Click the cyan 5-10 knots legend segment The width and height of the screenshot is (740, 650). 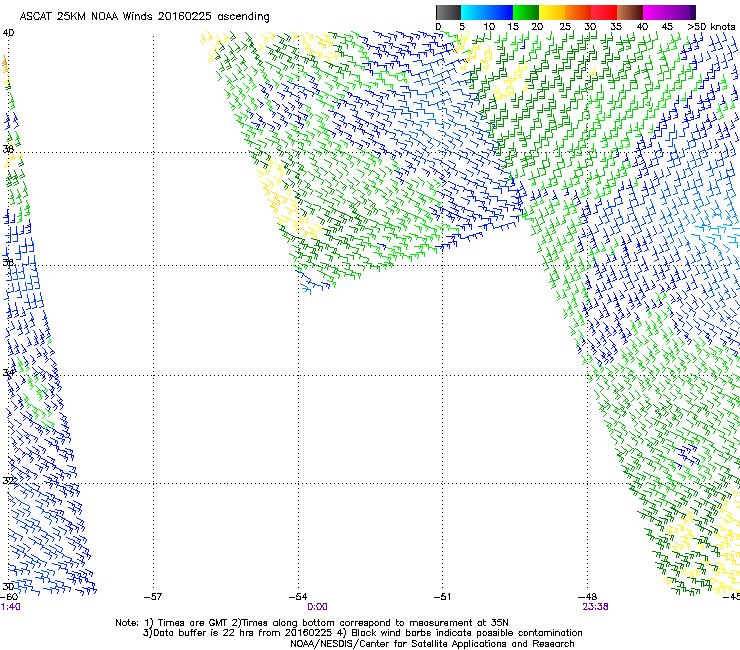473,12
